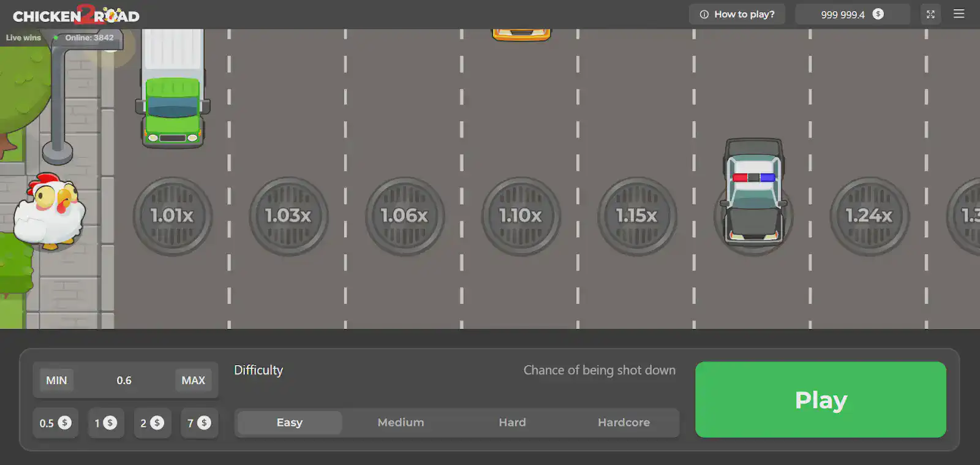The height and width of the screenshot is (465, 980).
Task: Select Easy difficulty
Action: (x=290, y=422)
